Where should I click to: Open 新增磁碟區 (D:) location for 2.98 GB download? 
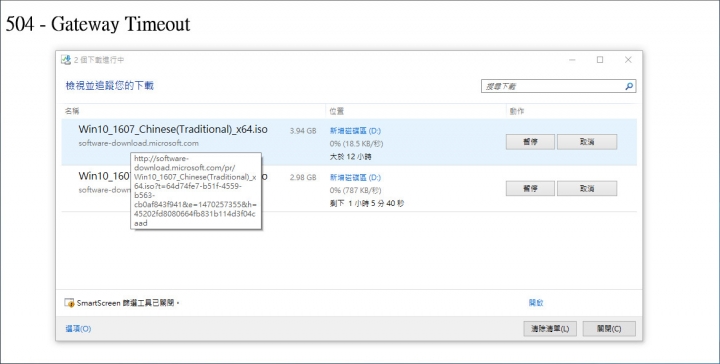point(355,178)
